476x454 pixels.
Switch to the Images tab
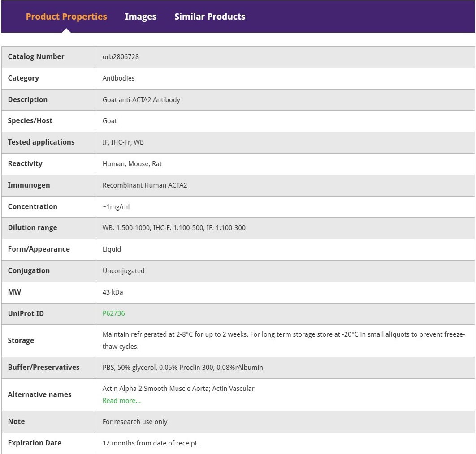[140, 17]
